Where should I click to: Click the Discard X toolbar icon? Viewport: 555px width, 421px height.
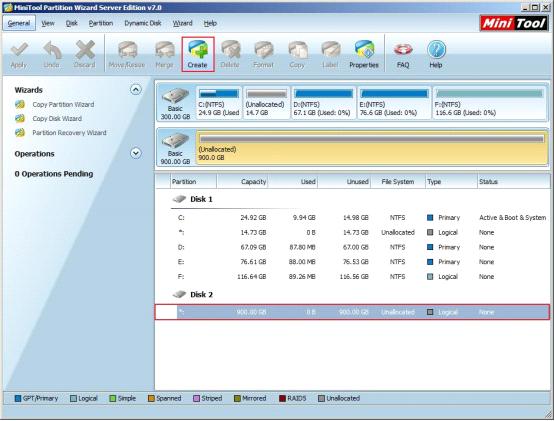[85, 50]
